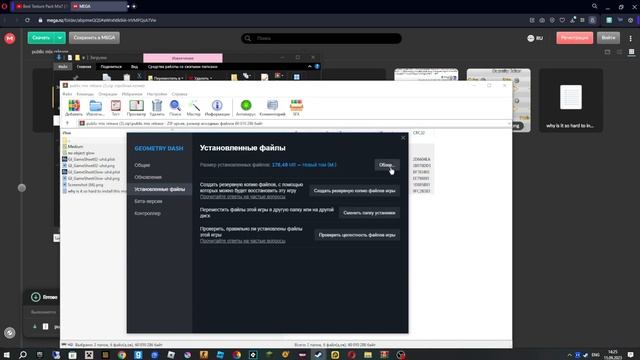Screen dimensions: 640x360
Task: Click Сохранить в MEGA button
Action: (94, 38)
